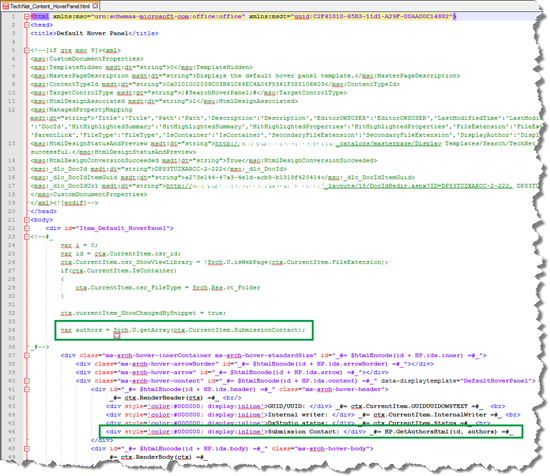Image resolution: width=550 pixels, height=476 pixels.
Task: Open the DocIdRedir.aspx URL on line 17
Action: (x=339, y=186)
